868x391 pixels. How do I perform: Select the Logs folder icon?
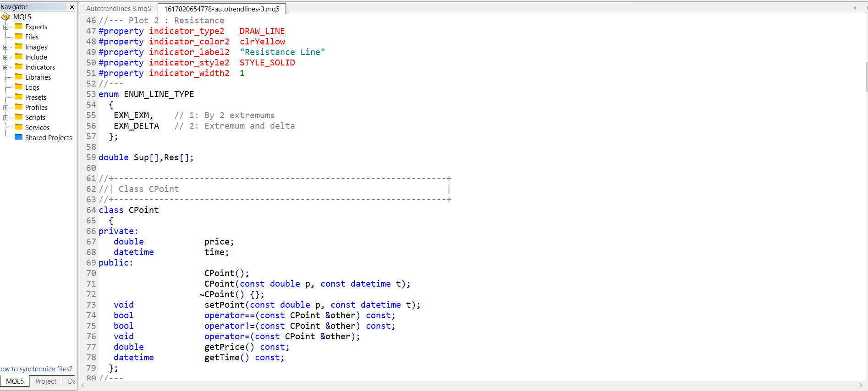[x=19, y=87]
